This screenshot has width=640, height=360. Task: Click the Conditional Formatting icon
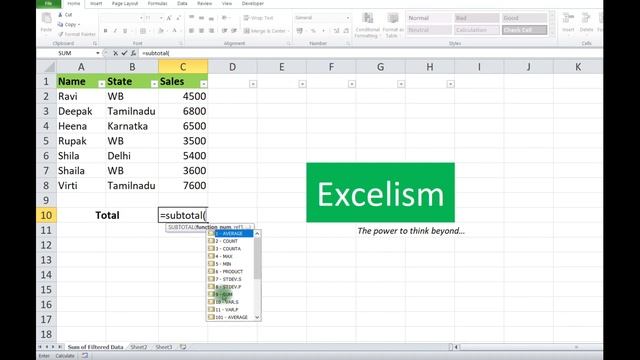click(368, 18)
